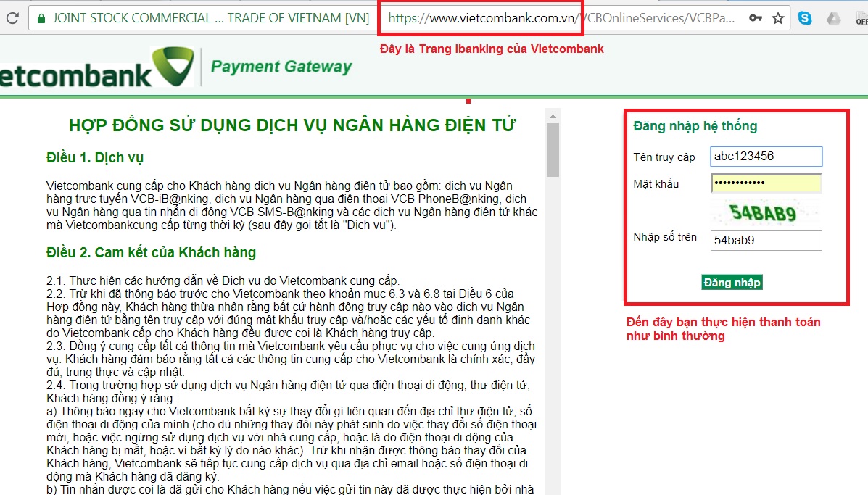Click the vietcombank.com.vn URL in address bar
This screenshot has height=495, width=868.
click(x=481, y=18)
